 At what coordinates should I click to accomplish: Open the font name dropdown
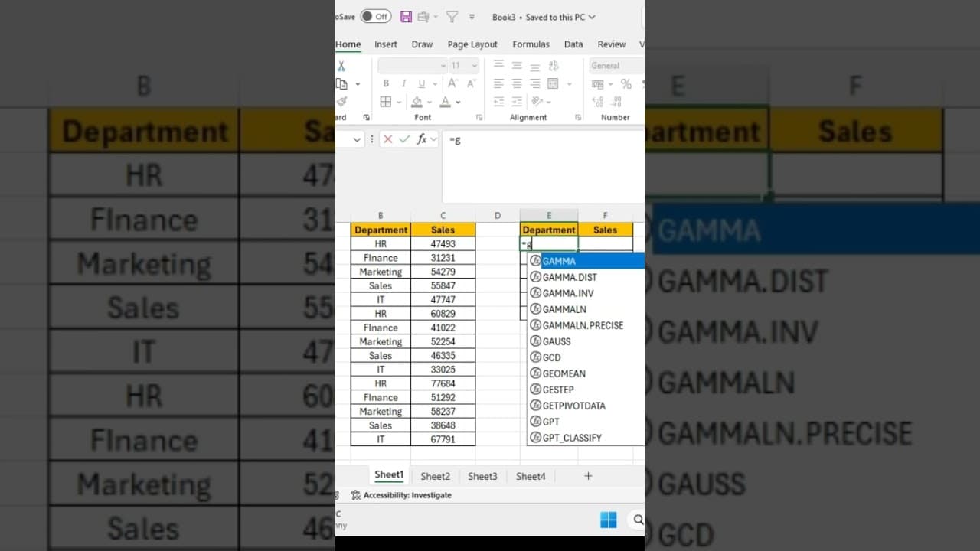tap(443, 66)
